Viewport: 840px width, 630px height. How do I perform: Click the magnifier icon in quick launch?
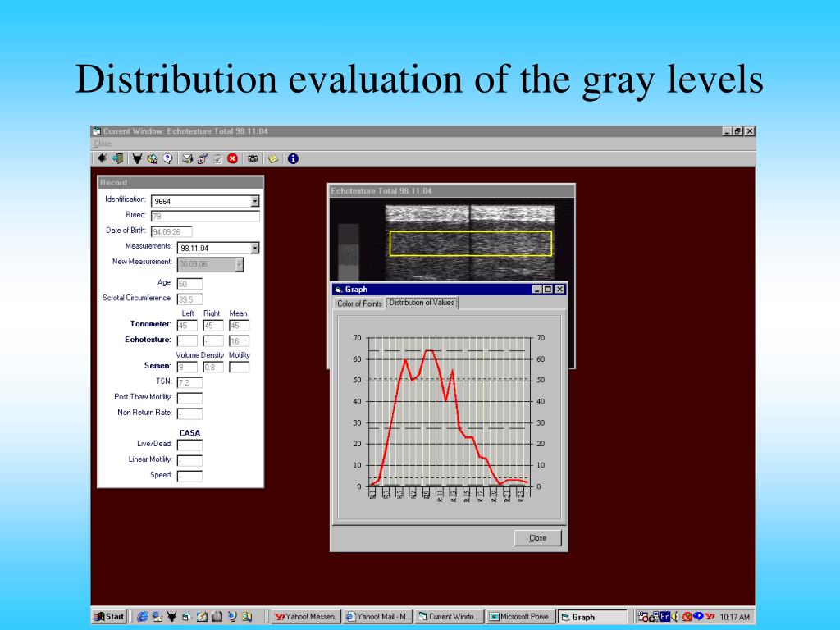click(246, 617)
